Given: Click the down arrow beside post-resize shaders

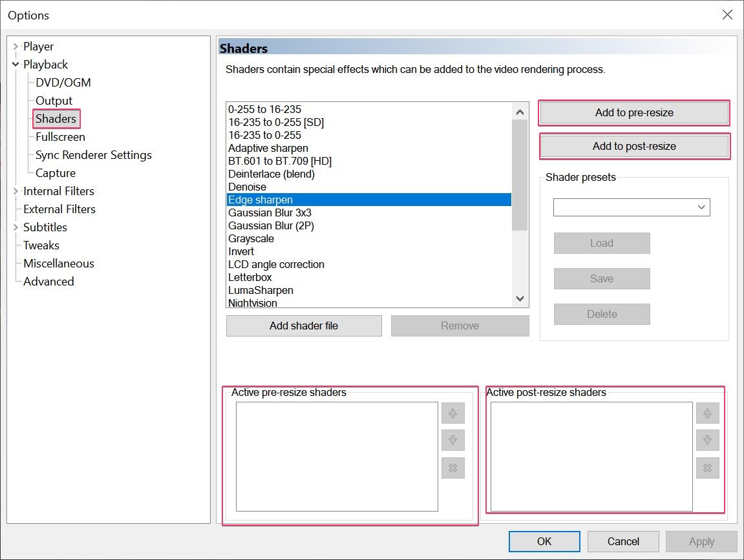Looking at the screenshot, I should [707, 441].
